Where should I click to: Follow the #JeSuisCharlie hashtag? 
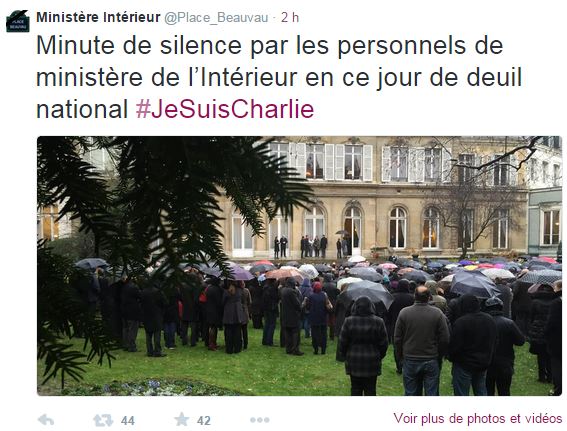coord(225,109)
